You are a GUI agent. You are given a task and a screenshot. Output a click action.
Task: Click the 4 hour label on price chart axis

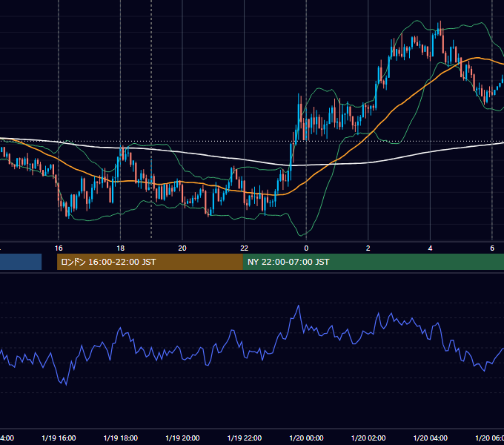pos(430,248)
